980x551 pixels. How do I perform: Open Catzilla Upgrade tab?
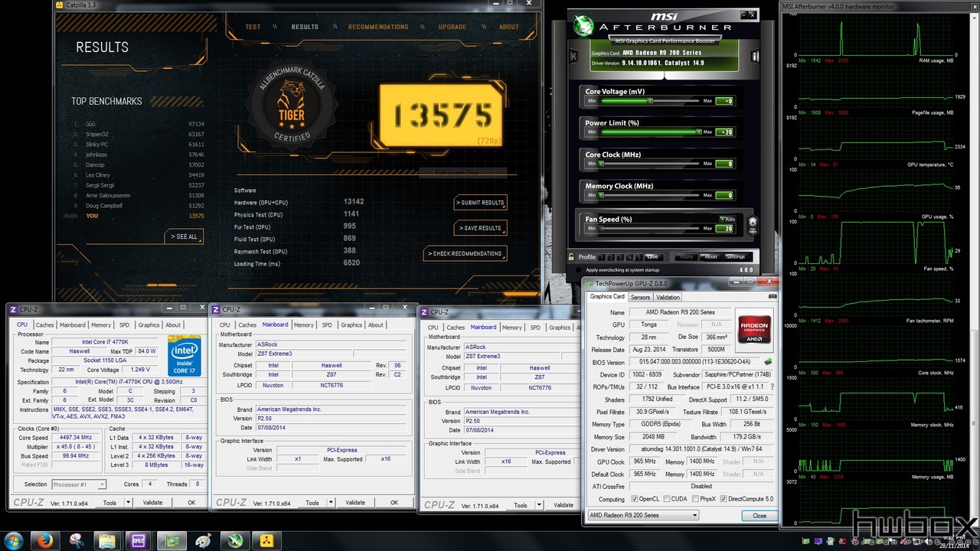coord(452,27)
